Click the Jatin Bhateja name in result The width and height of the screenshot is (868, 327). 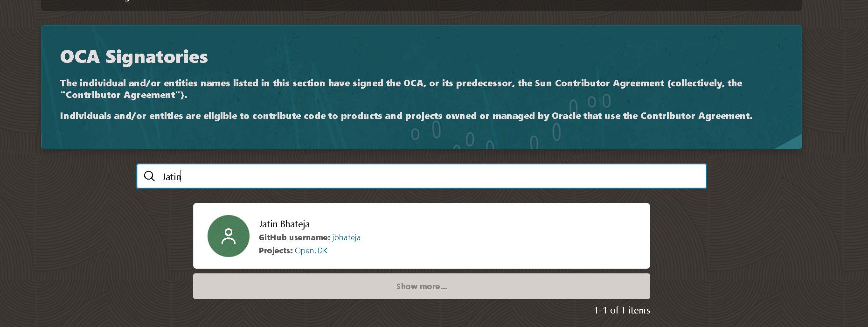click(284, 224)
